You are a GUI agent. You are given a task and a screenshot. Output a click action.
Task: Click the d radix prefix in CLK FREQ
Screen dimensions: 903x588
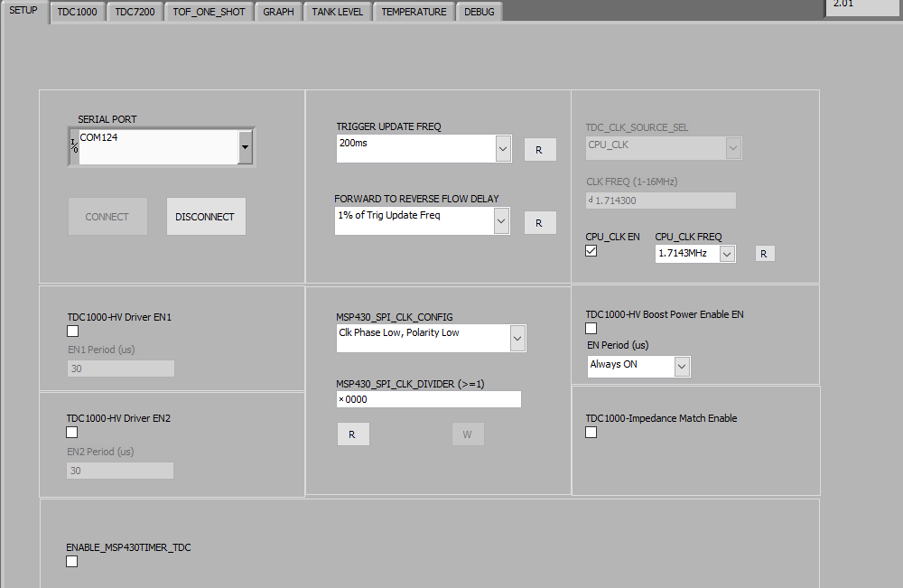coord(591,200)
